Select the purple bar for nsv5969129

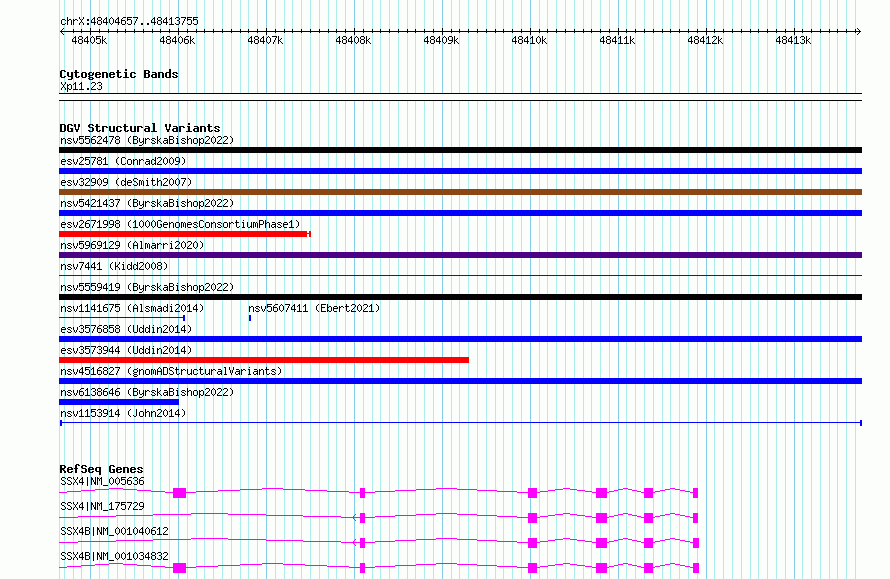tap(460, 255)
